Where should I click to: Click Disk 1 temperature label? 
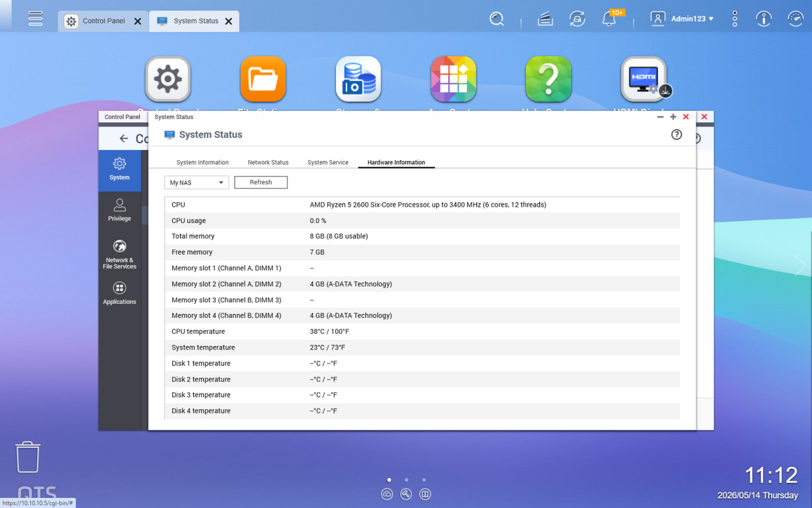coord(201,363)
